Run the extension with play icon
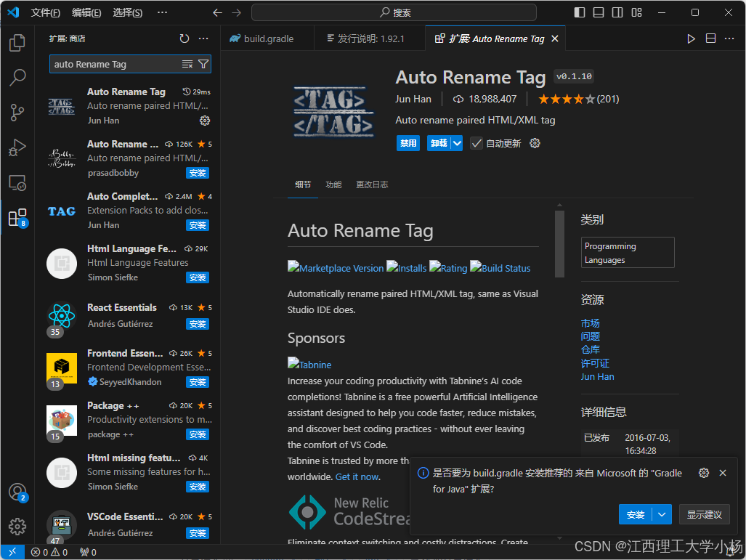 click(692, 38)
